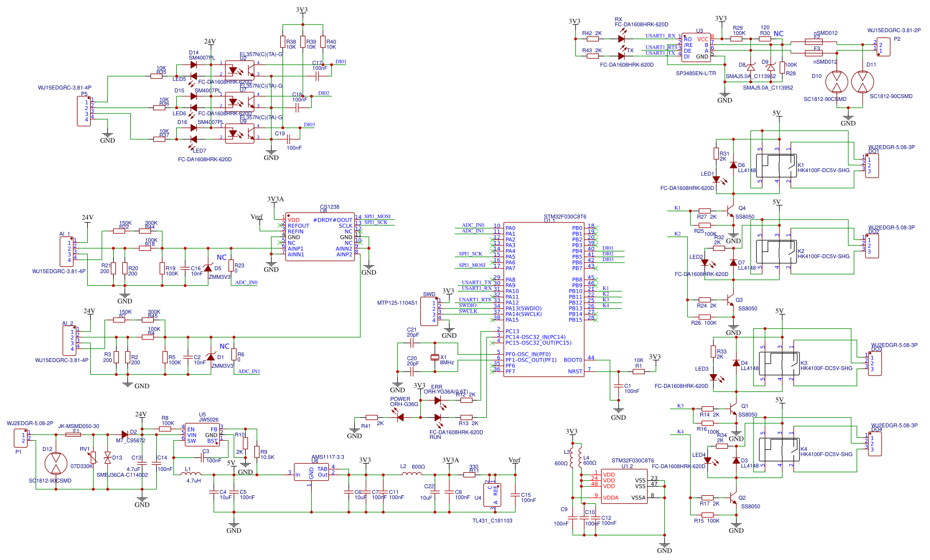
Task: Click the 8MHz crystal value
Action: (x=447, y=363)
